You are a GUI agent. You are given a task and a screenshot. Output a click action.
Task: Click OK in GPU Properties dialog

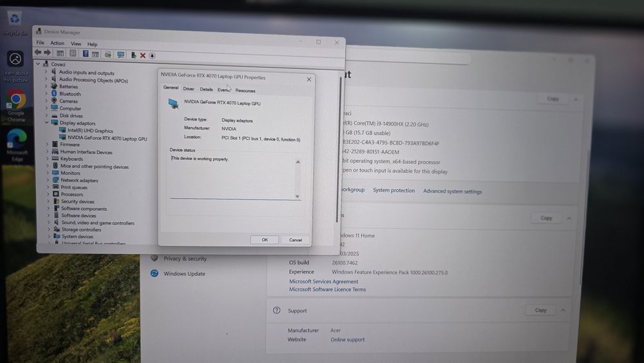[x=265, y=239]
